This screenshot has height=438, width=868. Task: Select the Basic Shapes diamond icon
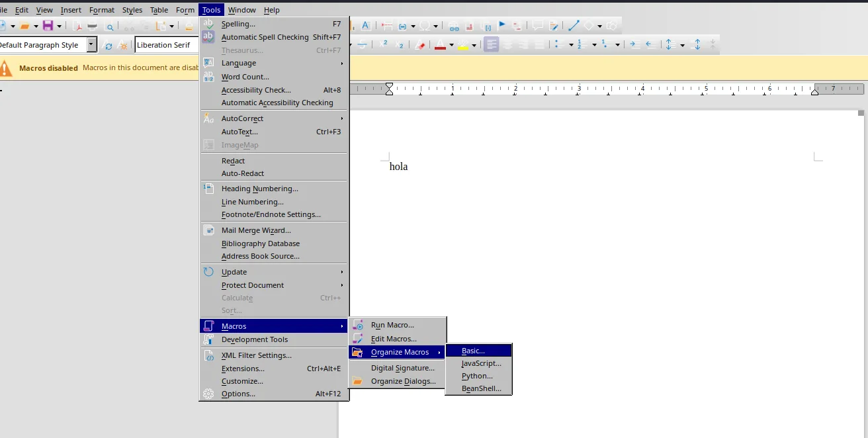click(x=588, y=26)
